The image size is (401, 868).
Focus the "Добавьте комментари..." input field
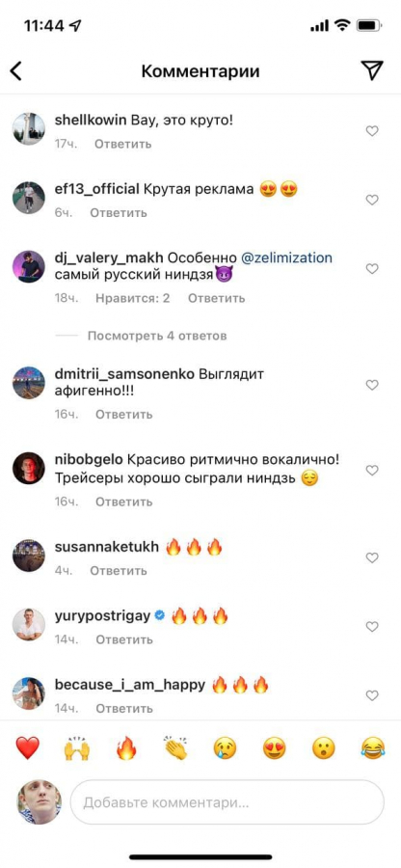coord(227,802)
